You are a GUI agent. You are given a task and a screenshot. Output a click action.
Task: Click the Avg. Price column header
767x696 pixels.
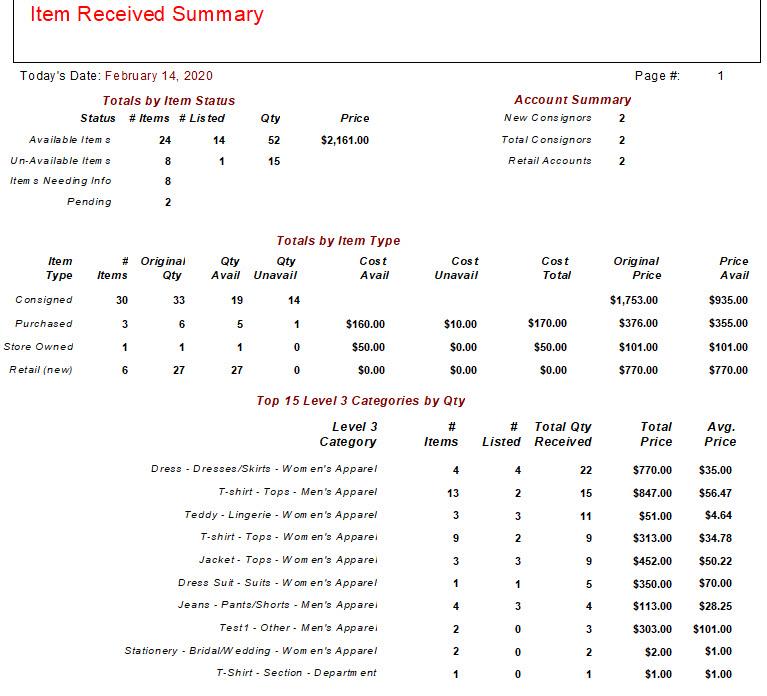pos(720,434)
